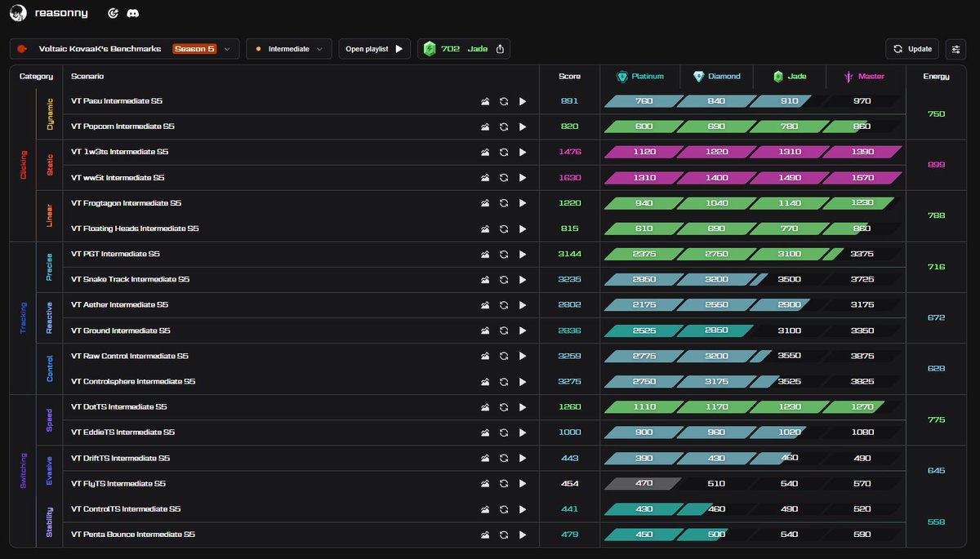Click the reasonny profile avatar
The image size is (980, 559).
point(18,14)
